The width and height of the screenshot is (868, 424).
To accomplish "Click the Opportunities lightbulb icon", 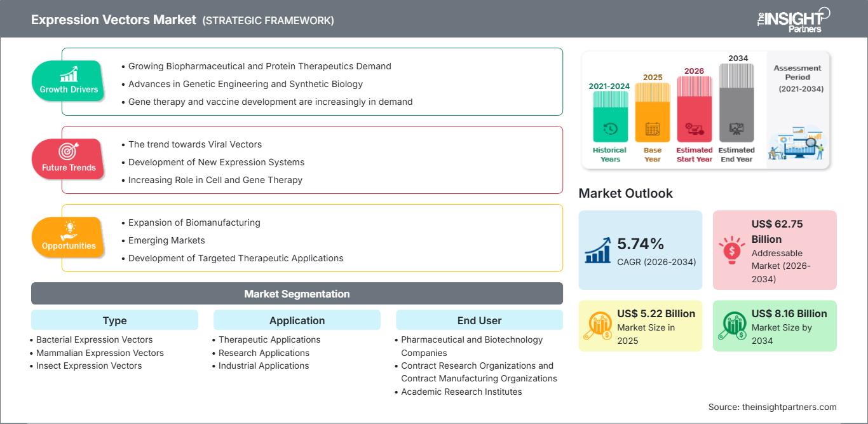I will pyautogui.click(x=69, y=230).
